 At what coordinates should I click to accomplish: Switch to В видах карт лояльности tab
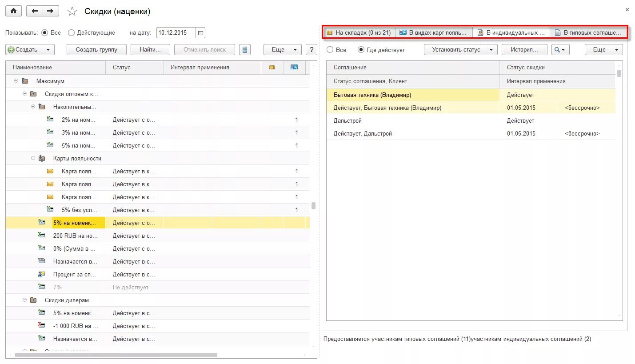coord(434,32)
